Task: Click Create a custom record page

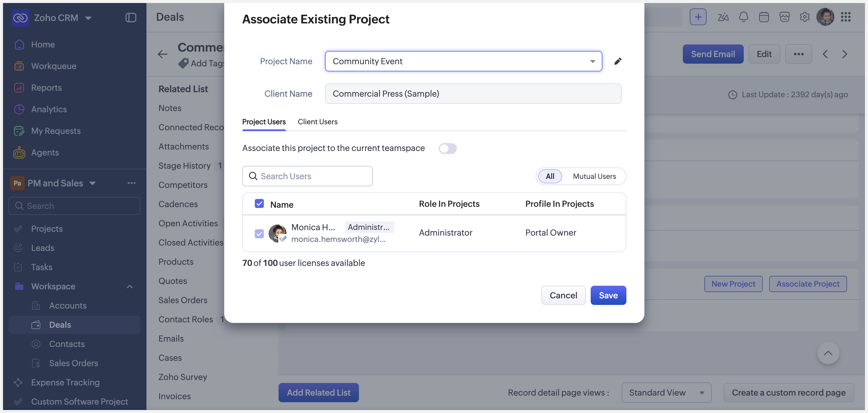Action: pos(788,392)
